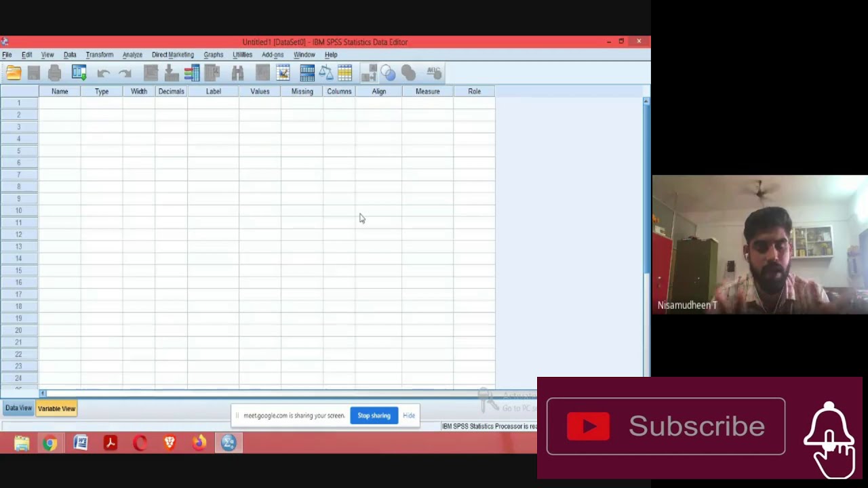Click the Role column header

(475, 91)
